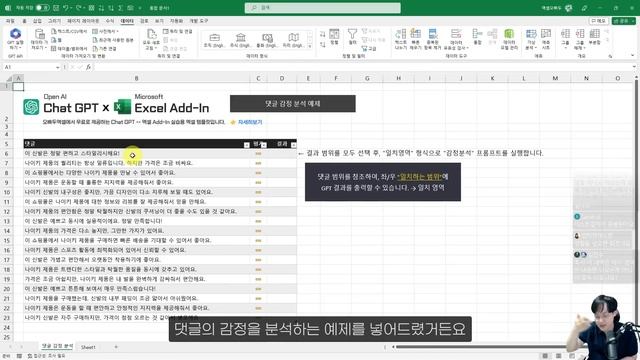Open Existing Connections
The image size is (640, 360).
104,49
